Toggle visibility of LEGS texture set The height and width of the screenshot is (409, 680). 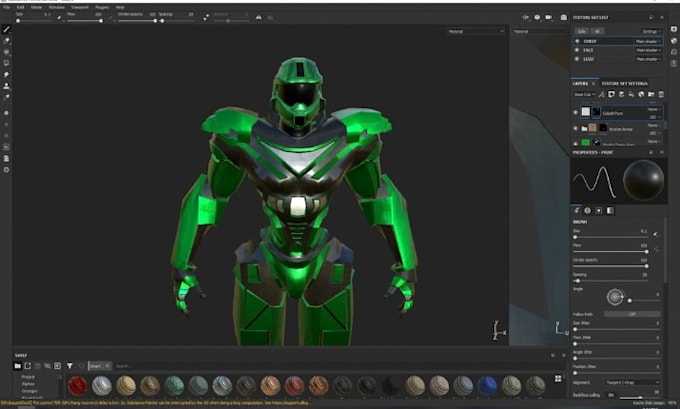click(577, 59)
